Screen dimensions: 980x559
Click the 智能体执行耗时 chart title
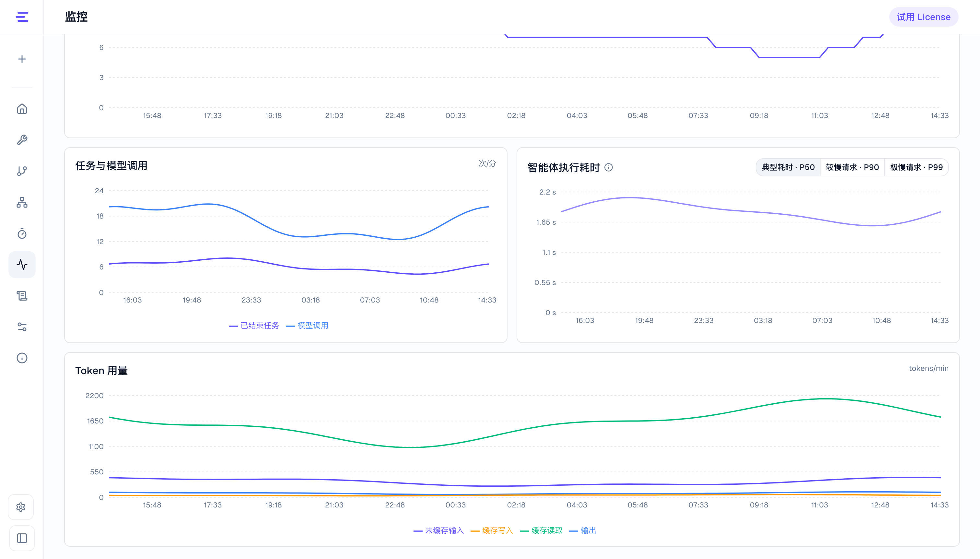[x=563, y=168]
